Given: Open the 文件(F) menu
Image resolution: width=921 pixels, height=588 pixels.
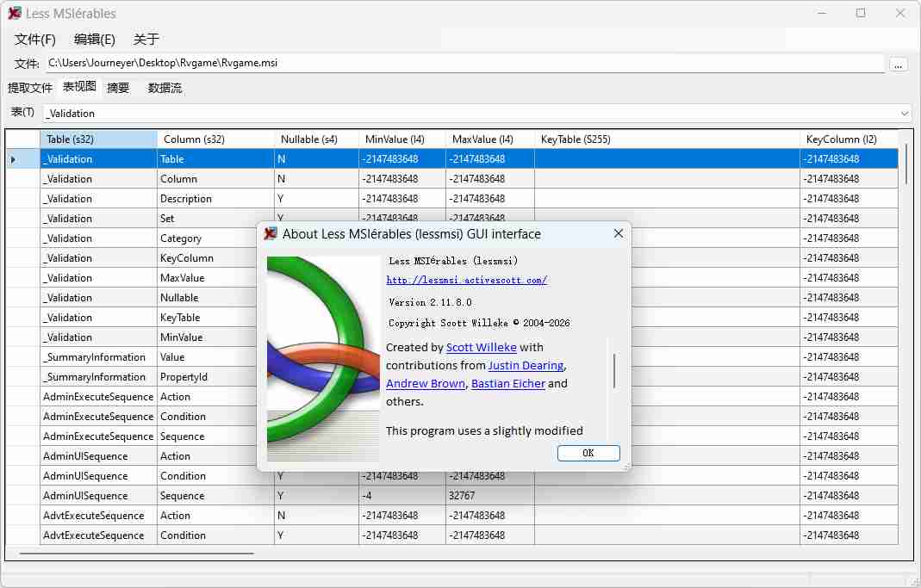Looking at the screenshot, I should coord(34,39).
